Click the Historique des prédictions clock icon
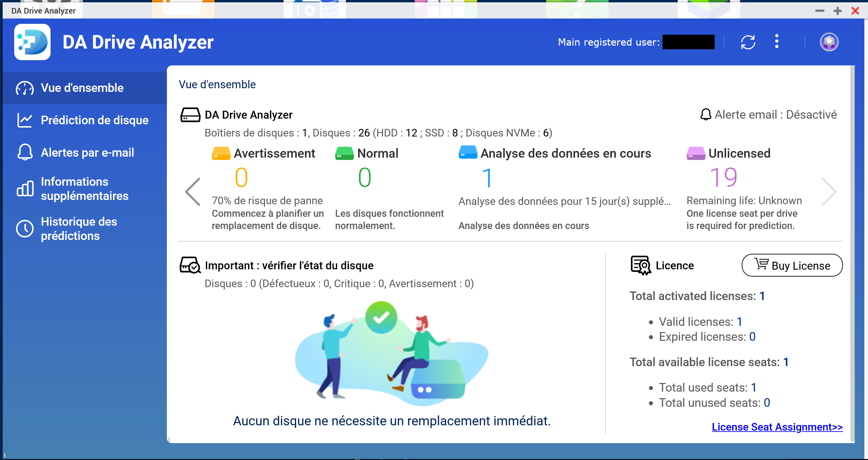The height and width of the screenshot is (460, 868). 24,229
